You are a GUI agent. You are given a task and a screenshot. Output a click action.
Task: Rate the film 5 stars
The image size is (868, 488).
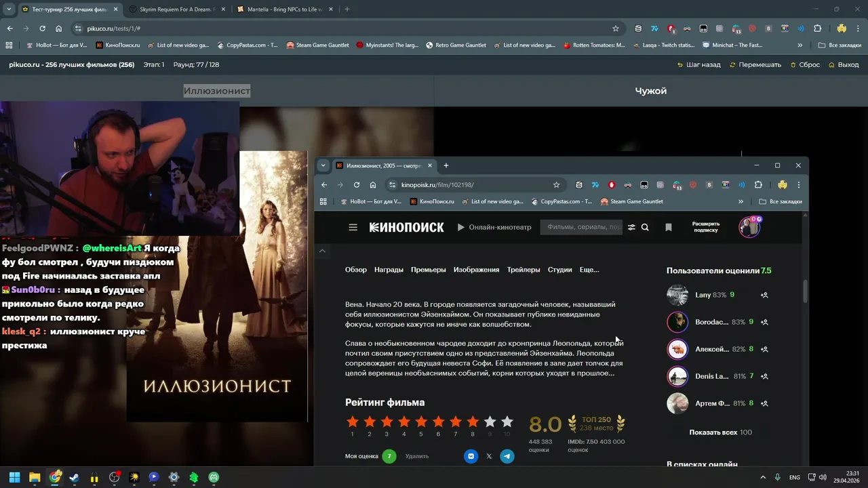click(421, 422)
